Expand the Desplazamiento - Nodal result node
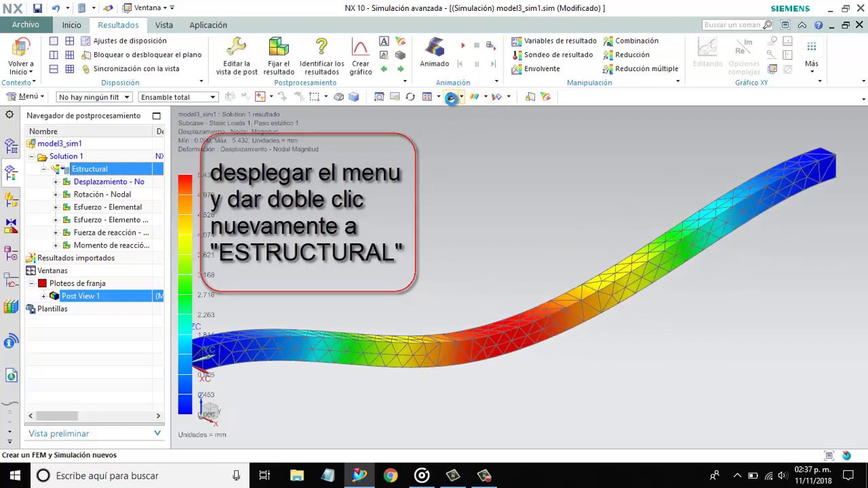The image size is (868, 488). tap(56, 182)
